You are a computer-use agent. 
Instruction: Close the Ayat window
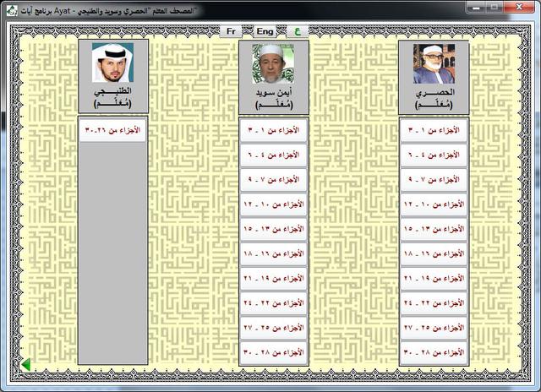(519, 7)
